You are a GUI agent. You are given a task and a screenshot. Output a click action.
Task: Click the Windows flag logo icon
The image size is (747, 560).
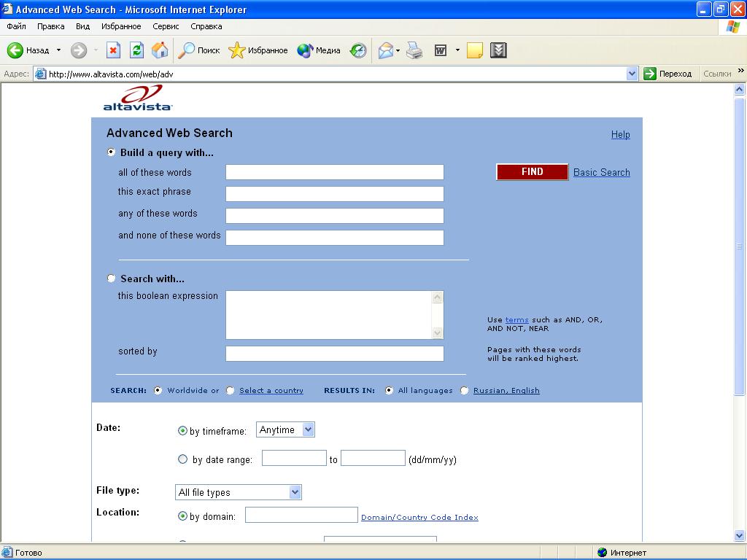[732, 26]
